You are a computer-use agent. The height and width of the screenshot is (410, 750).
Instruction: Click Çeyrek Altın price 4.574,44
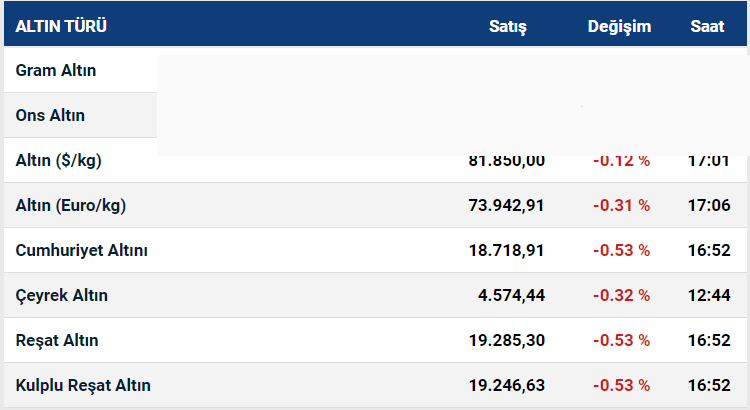(x=511, y=295)
